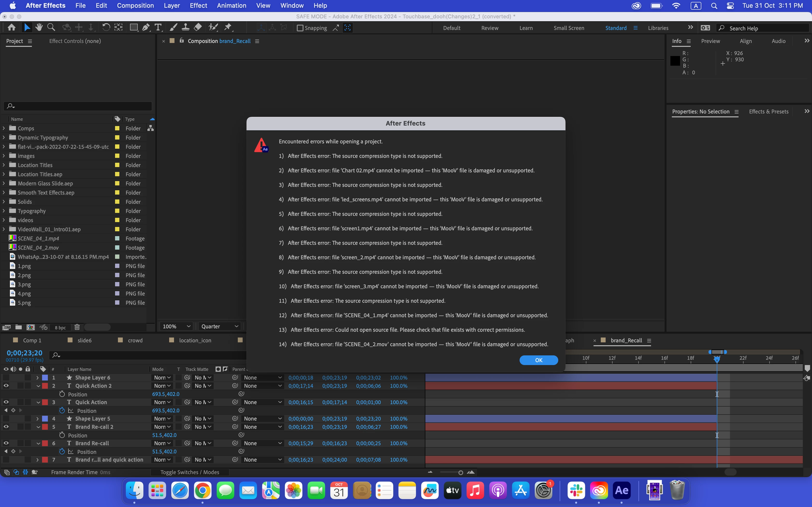This screenshot has height=507, width=812.
Task: Select the Rotation tool
Action: 106,28
